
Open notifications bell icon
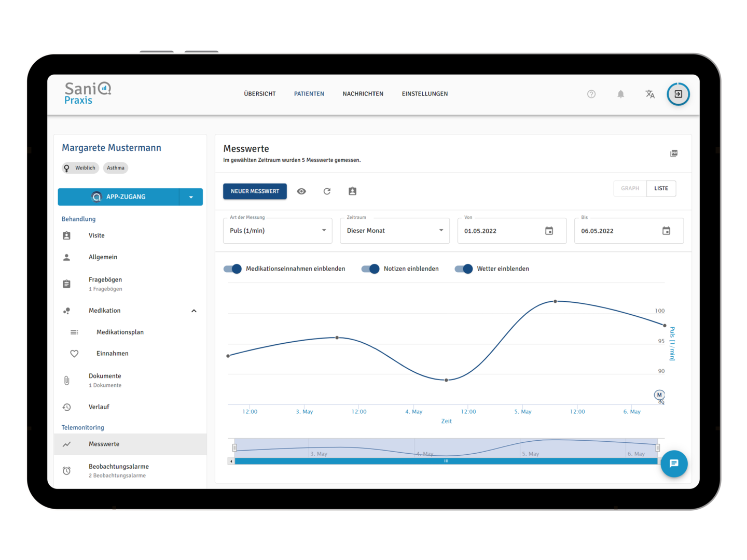[x=620, y=94]
